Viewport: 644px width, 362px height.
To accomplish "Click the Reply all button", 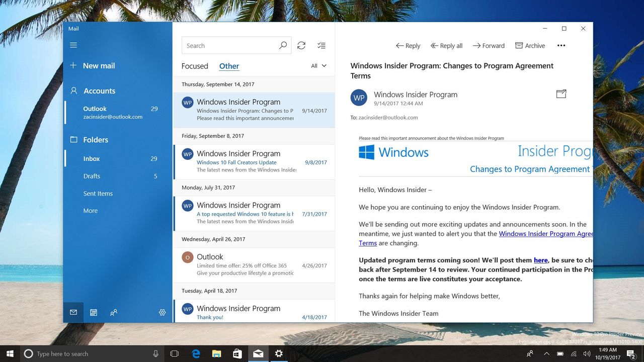I will 446,45.
